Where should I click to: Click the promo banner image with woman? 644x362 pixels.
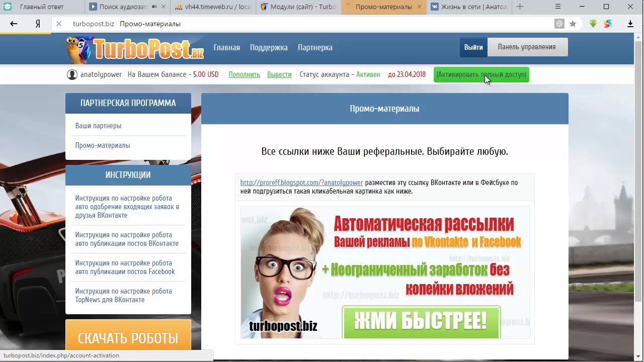click(385, 272)
